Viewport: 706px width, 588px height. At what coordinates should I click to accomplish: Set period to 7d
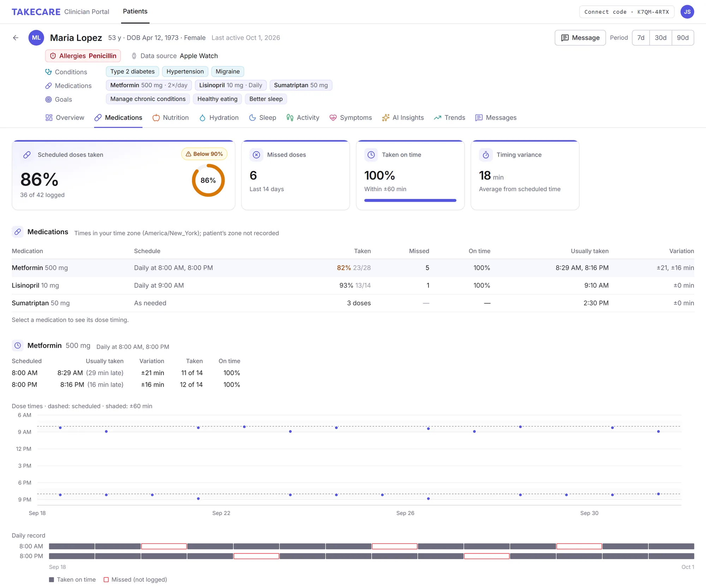(641, 38)
